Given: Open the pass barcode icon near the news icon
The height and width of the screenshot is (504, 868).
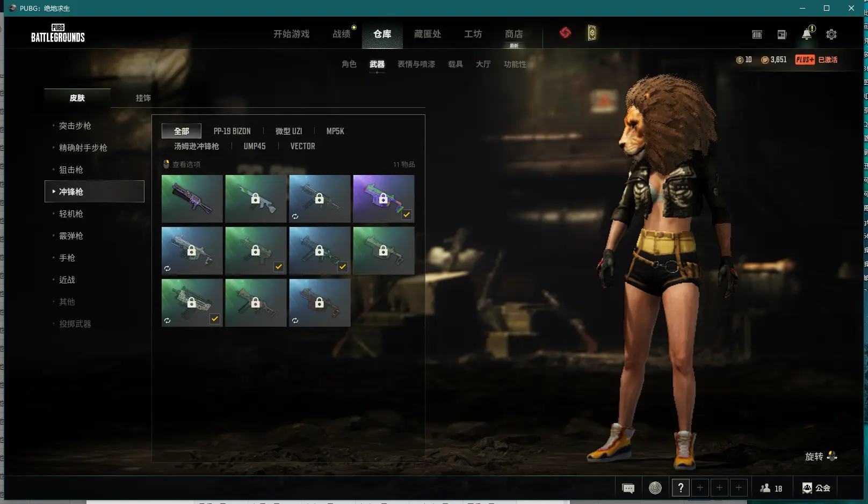Looking at the screenshot, I should (x=757, y=34).
